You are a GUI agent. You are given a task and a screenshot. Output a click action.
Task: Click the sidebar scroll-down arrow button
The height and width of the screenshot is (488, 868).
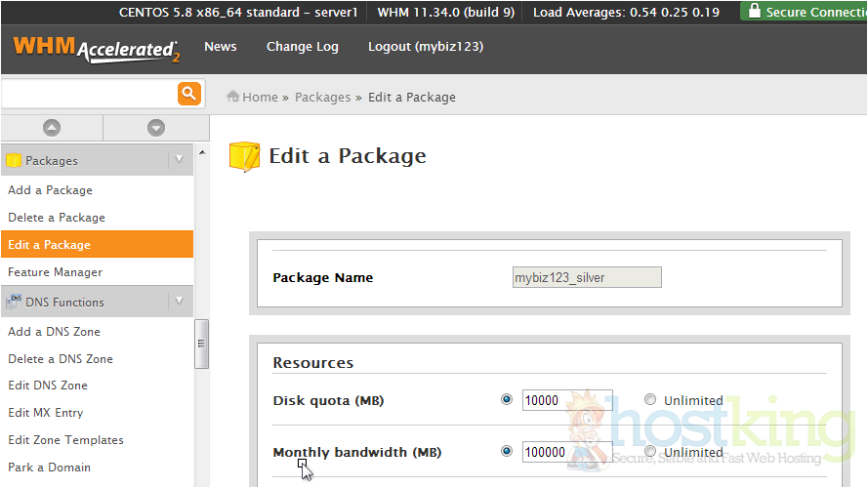(x=156, y=128)
